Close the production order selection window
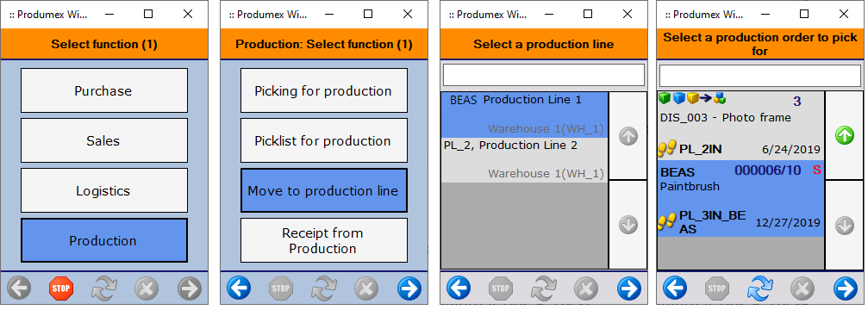This screenshot has width=868, height=310. (x=844, y=15)
